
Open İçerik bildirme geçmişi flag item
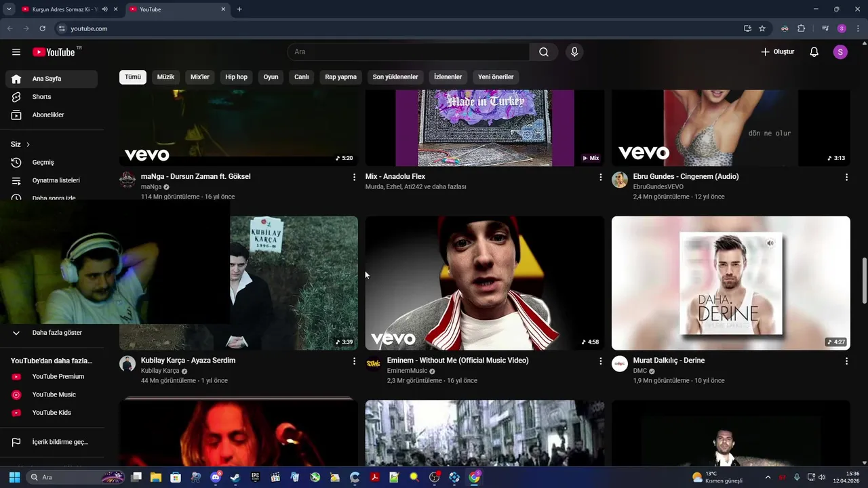tap(52, 442)
